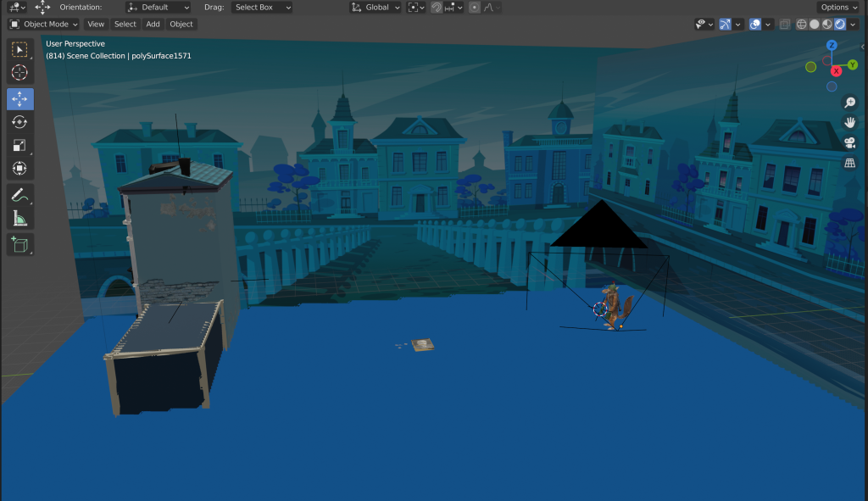Image resolution: width=868 pixels, height=501 pixels.
Task: Open the Select menu
Action: coord(125,25)
